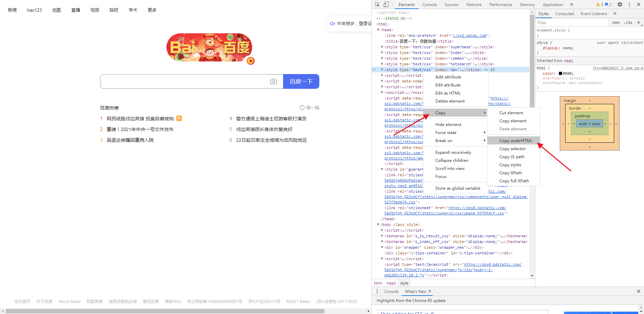This screenshot has width=644, height=314.
Task: Open the Copy submenu arrow
Action: pos(485,113)
